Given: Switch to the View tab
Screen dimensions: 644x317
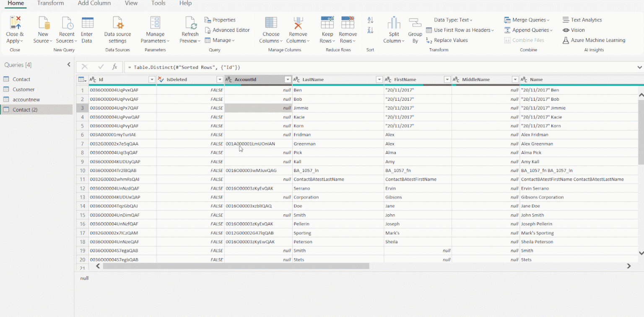Looking at the screenshot, I should pos(131,3).
